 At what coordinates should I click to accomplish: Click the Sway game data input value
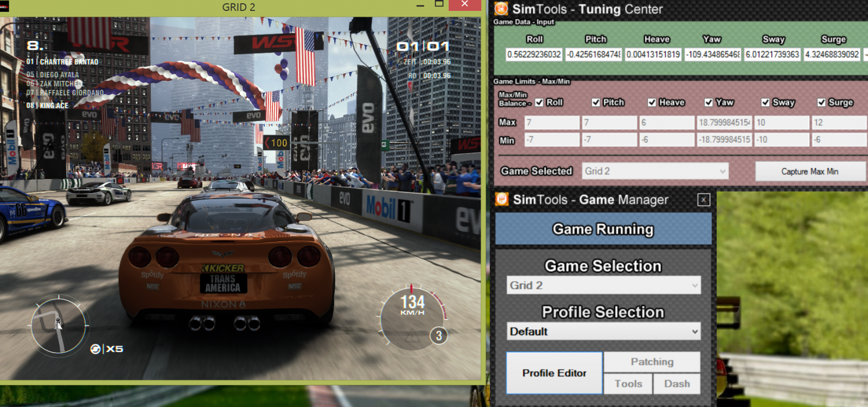(773, 55)
